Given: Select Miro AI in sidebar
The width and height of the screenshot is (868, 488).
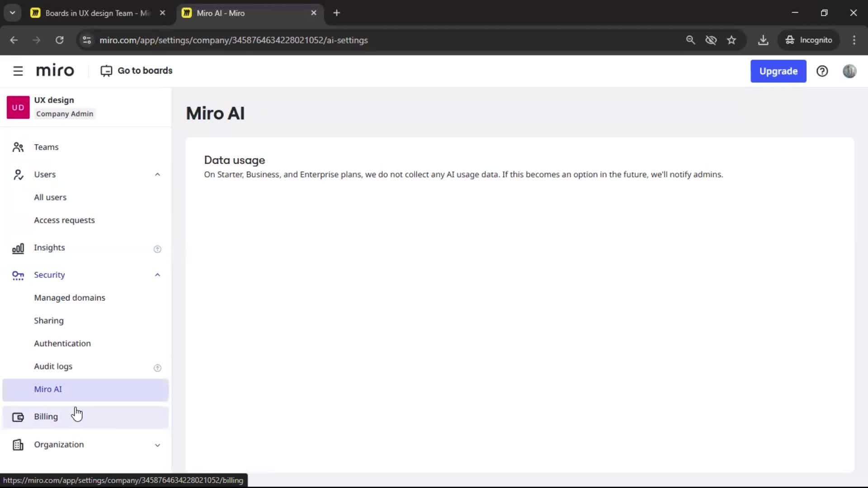Looking at the screenshot, I should click(85, 389).
